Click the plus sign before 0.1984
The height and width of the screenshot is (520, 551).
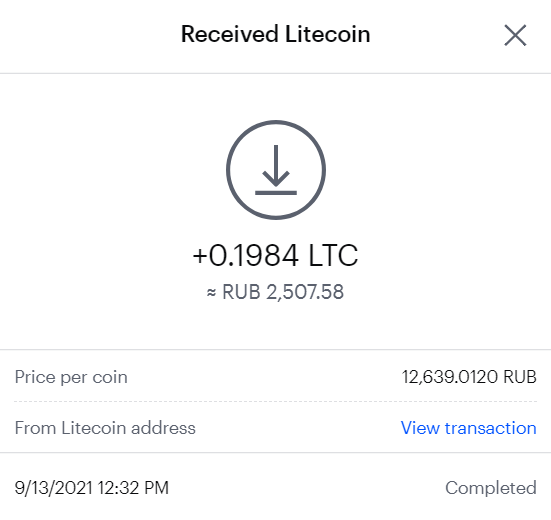pos(200,256)
